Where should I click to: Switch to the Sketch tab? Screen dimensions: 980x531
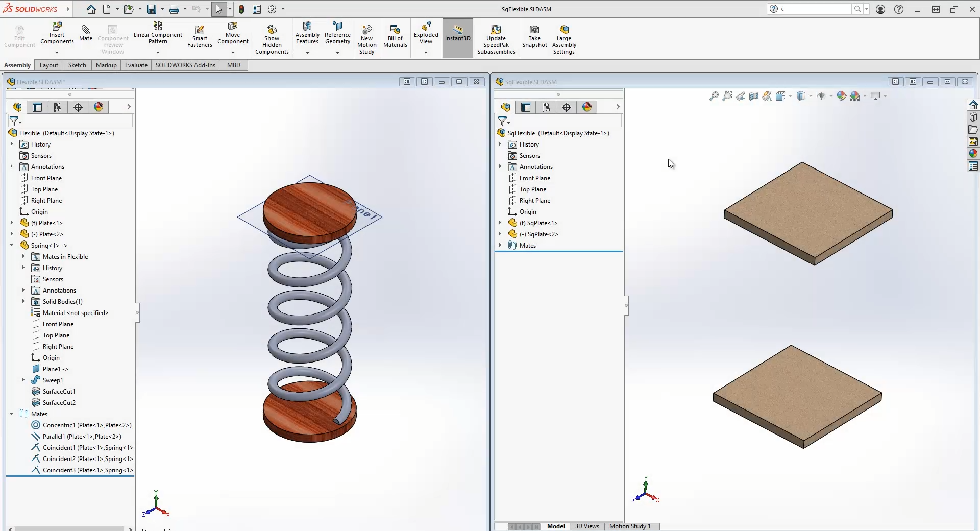[77, 65]
